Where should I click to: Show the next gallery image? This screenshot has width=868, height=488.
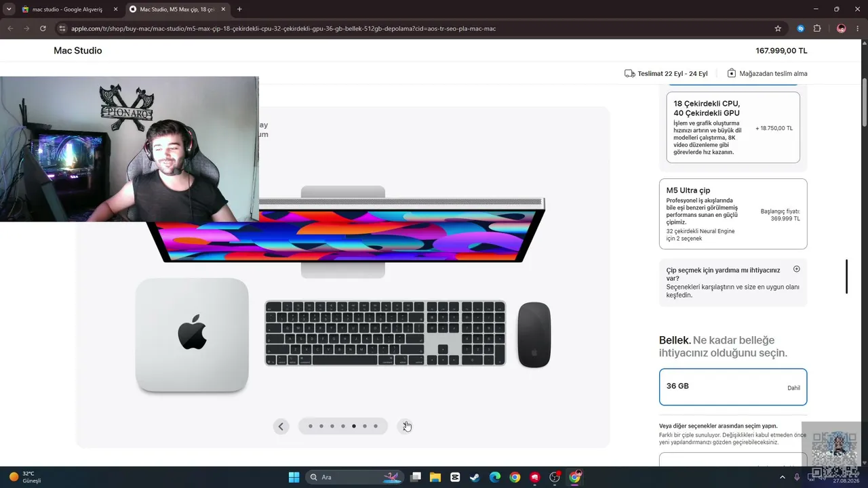pyautogui.click(x=405, y=426)
